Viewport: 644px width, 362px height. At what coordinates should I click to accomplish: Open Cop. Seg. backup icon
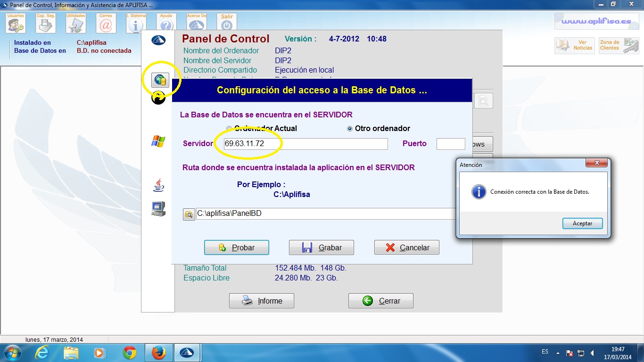tap(46, 23)
